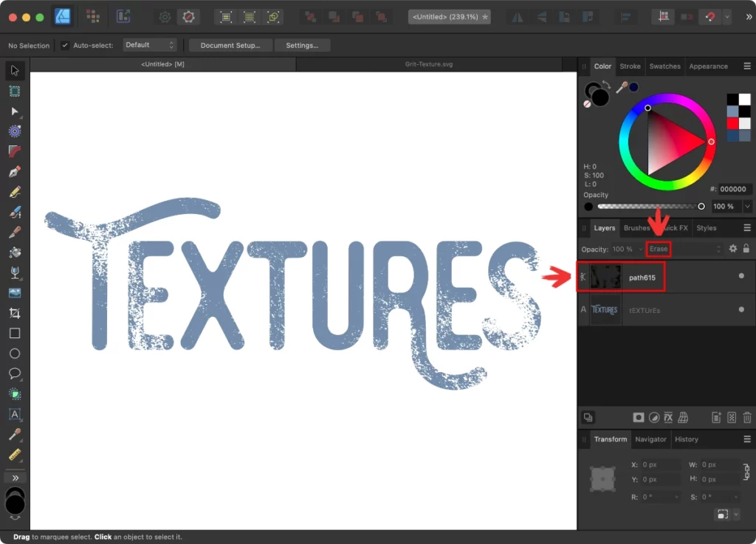Click the Layer Effects FX icon
This screenshot has width=756, height=544.
668,418
